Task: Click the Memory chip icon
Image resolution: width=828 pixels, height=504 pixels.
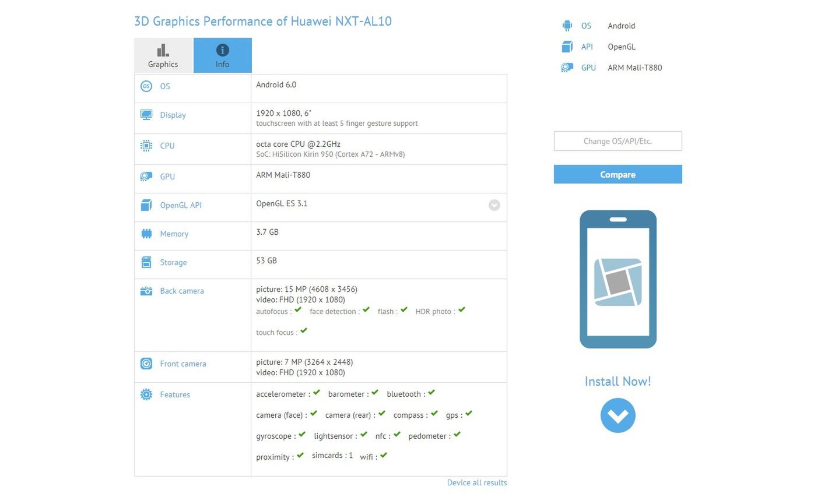Action: coord(146,234)
